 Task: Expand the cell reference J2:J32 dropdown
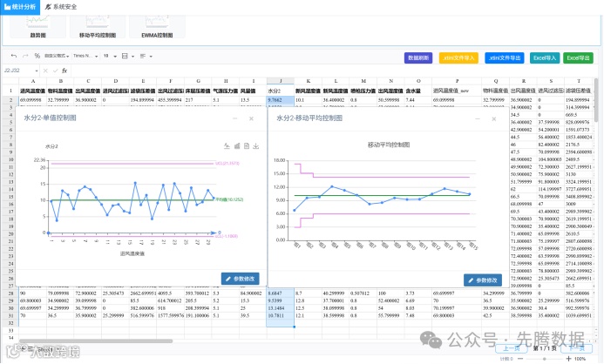37,71
